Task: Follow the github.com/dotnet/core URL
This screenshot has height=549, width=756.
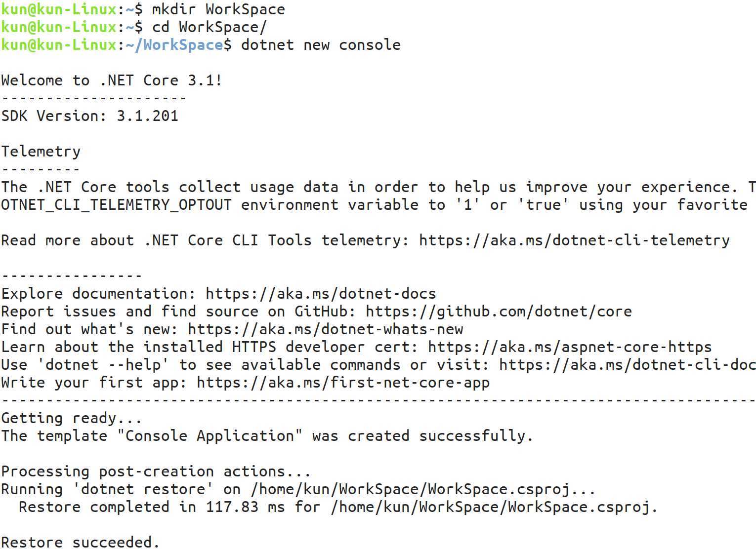Action: tap(499, 312)
